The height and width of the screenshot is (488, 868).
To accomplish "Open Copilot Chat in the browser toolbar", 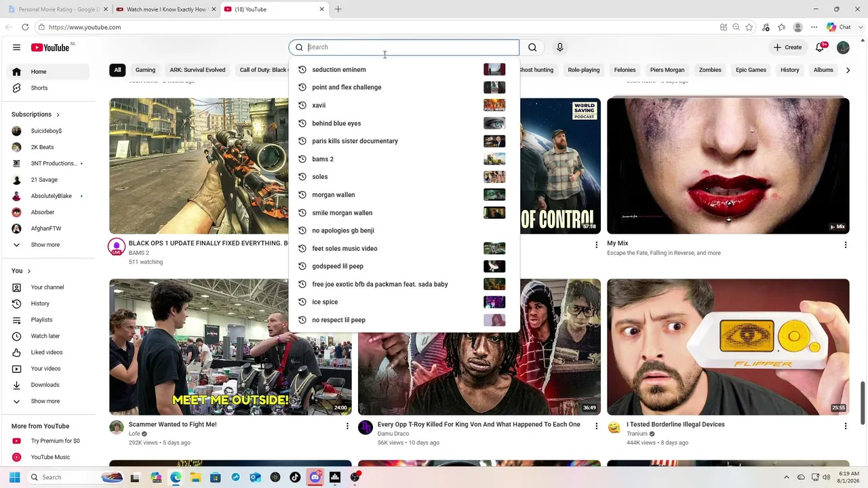I will click(x=839, y=27).
